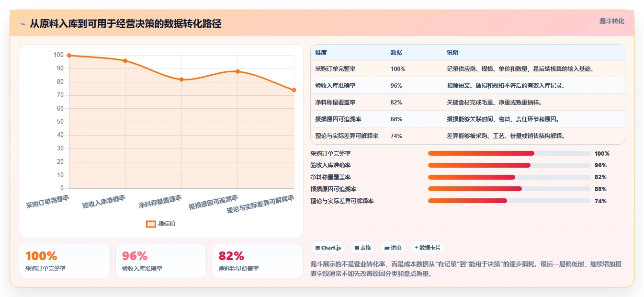Image resolution: width=644 pixels, height=297 pixels.
Task: Click the description starting with 差异能够被采购
Action: coord(506,136)
